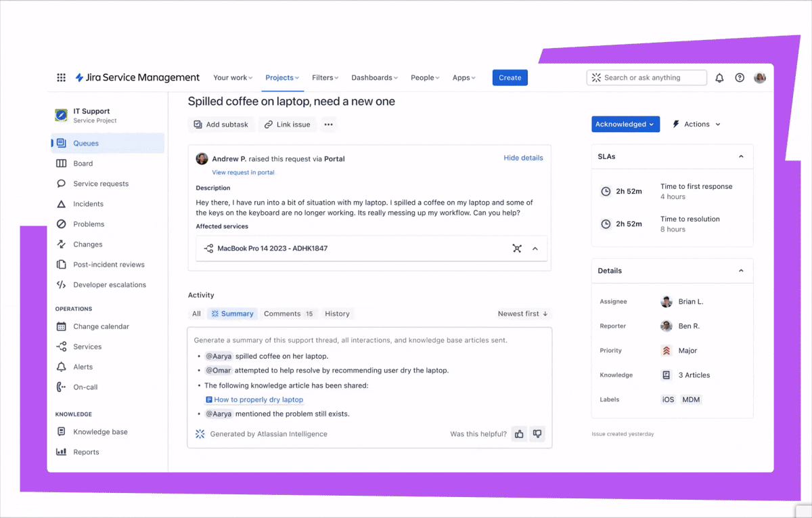This screenshot has width=812, height=518.
Task: Open the app switcher grid icon
Action: [61, 78]
